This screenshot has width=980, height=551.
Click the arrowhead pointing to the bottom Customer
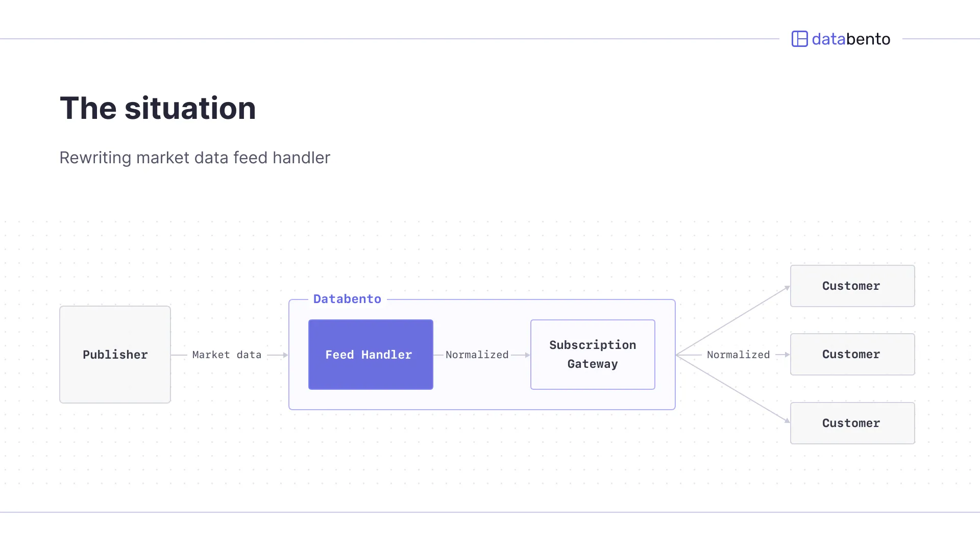[x=787, y=420]
